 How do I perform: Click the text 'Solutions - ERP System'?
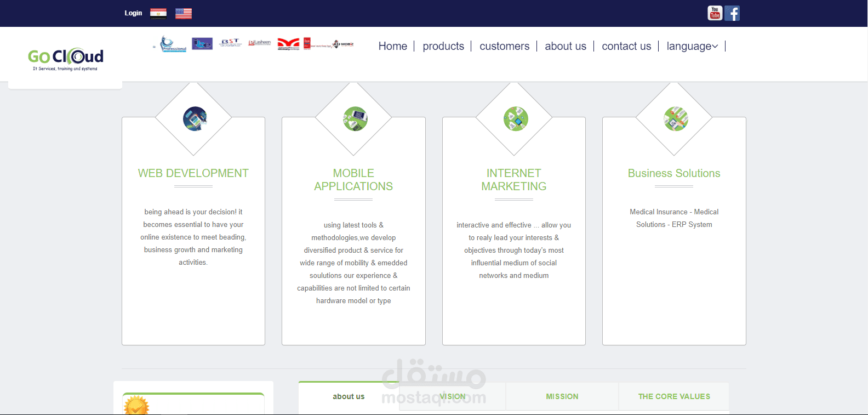coord(674,224)
